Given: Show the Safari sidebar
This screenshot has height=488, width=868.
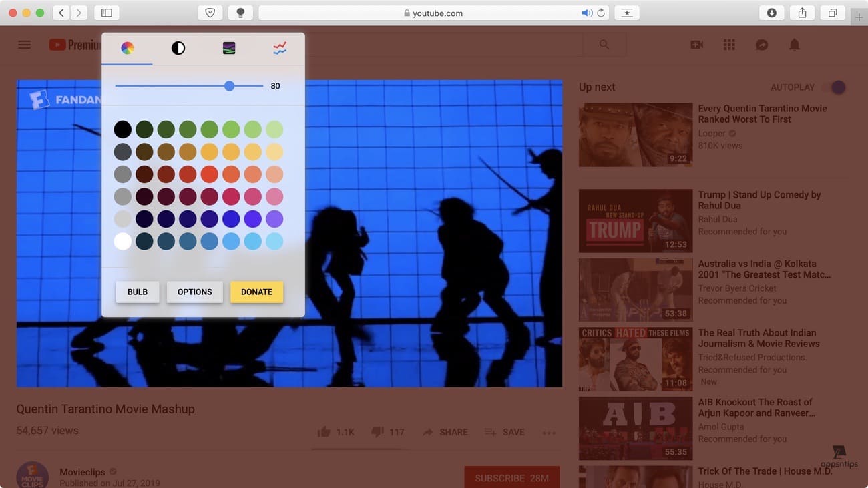Looking at the screenshot, I should pos(106,13).
